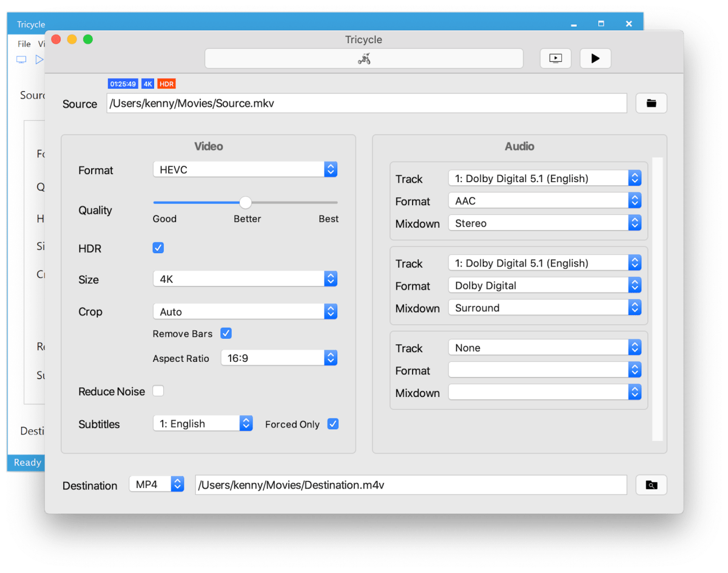
Task: Open the first audio track Mixdown Stereo dropdown
Action: point(544,223)
